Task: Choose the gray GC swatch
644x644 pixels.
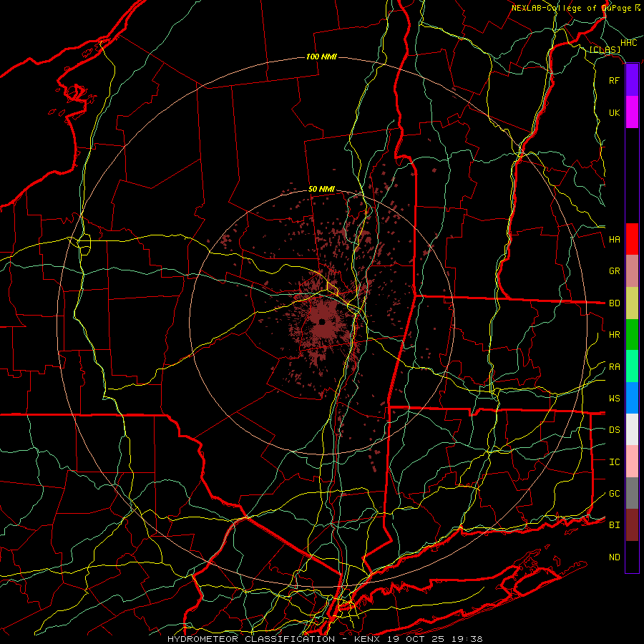Action: [x=632, y=493]
